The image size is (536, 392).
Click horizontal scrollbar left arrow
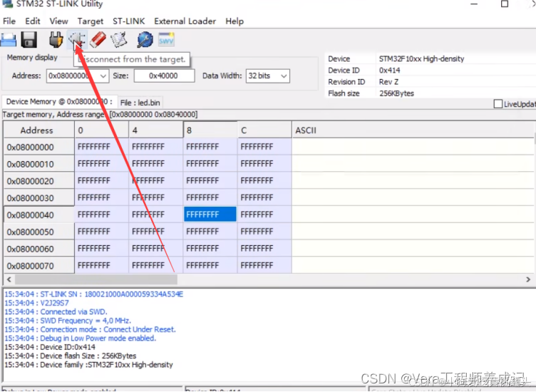[9, 279]
